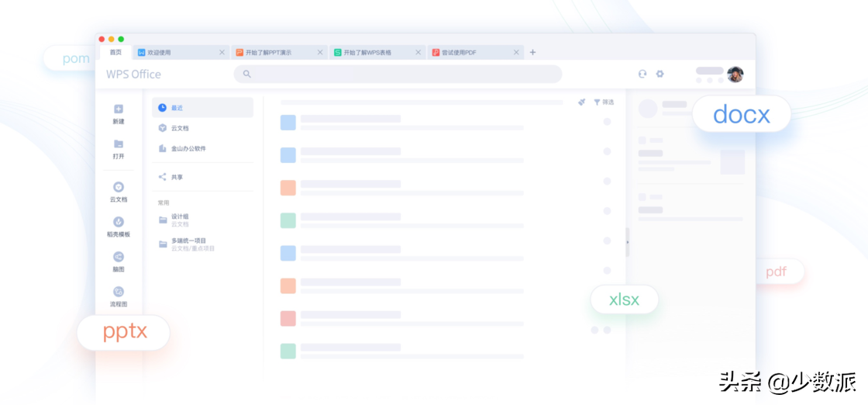Click the magnifier search icon
Image resolution: width=868 pixels, height=405 pixels.
(x=247, y=74)
